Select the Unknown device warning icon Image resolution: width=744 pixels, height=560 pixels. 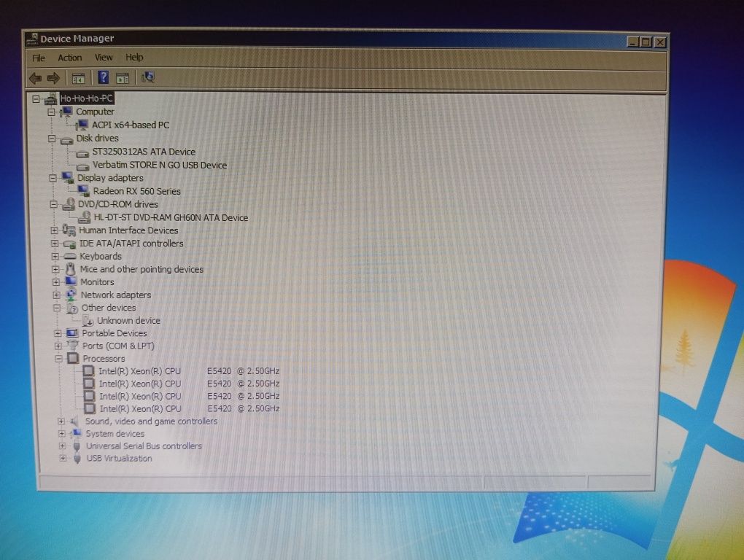88,321
